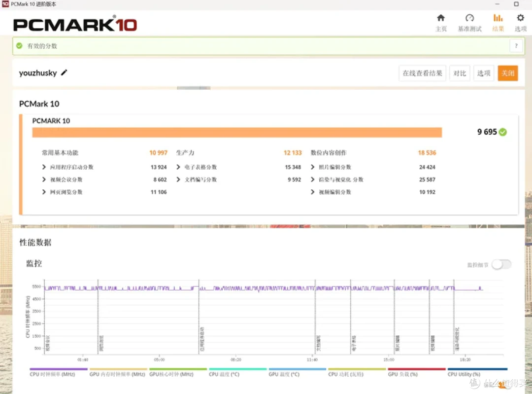The image size is (532, 394).
Task: Open the 基准测试 benchmark gauge icon
Action: [469, 18]
